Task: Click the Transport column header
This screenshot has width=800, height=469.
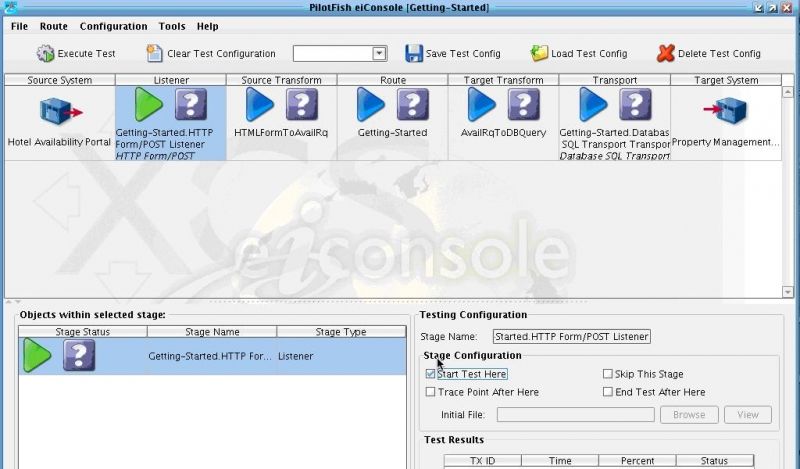Action: (x=614, y=80)
